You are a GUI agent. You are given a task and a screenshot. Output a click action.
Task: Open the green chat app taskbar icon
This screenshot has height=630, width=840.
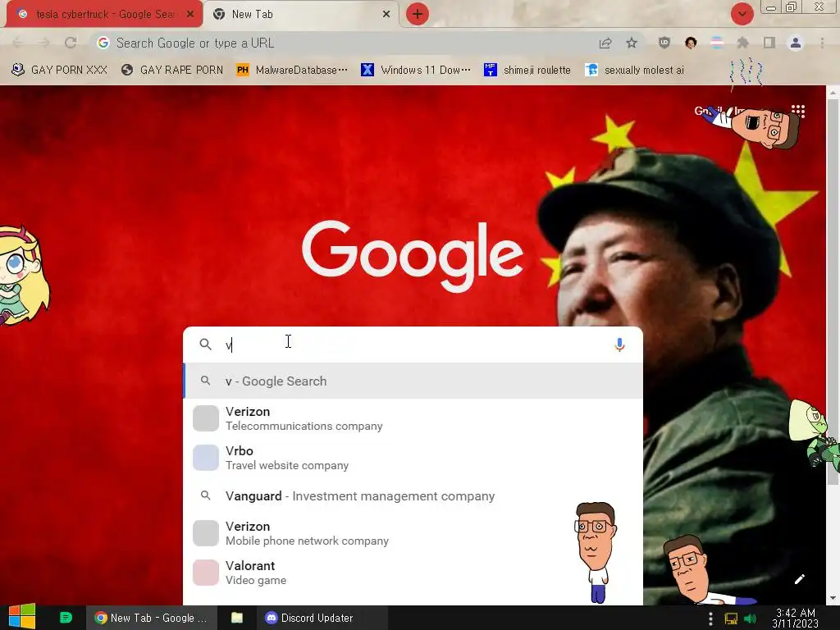(66, 618)
